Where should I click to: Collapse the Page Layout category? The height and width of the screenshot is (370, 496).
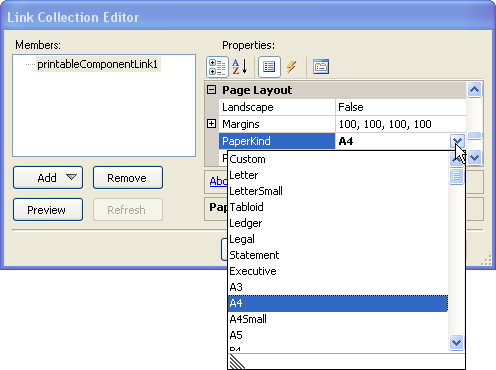tap(212, 90)
